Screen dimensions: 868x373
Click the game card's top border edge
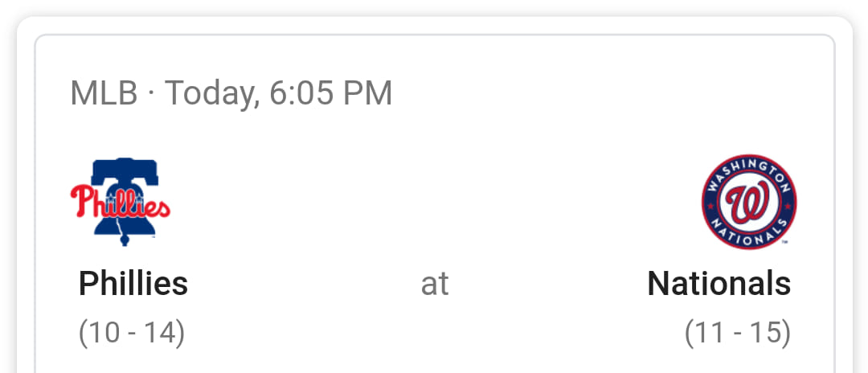point(435,35)
